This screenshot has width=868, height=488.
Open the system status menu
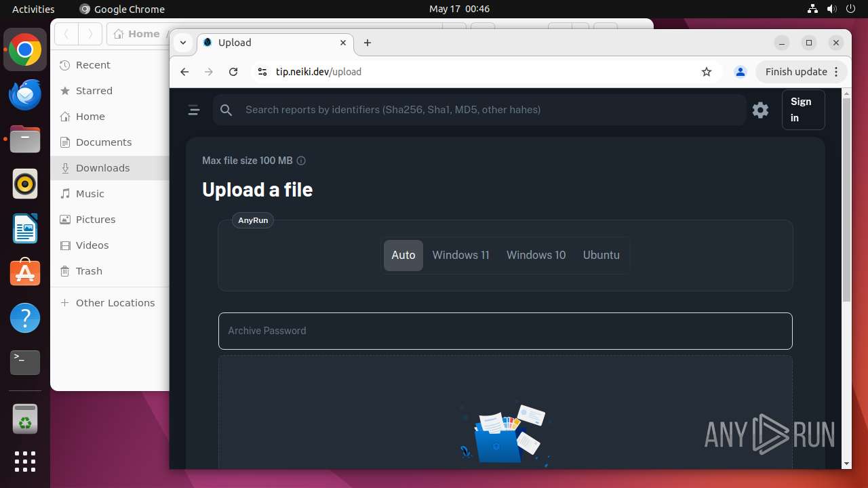point(831,9)
